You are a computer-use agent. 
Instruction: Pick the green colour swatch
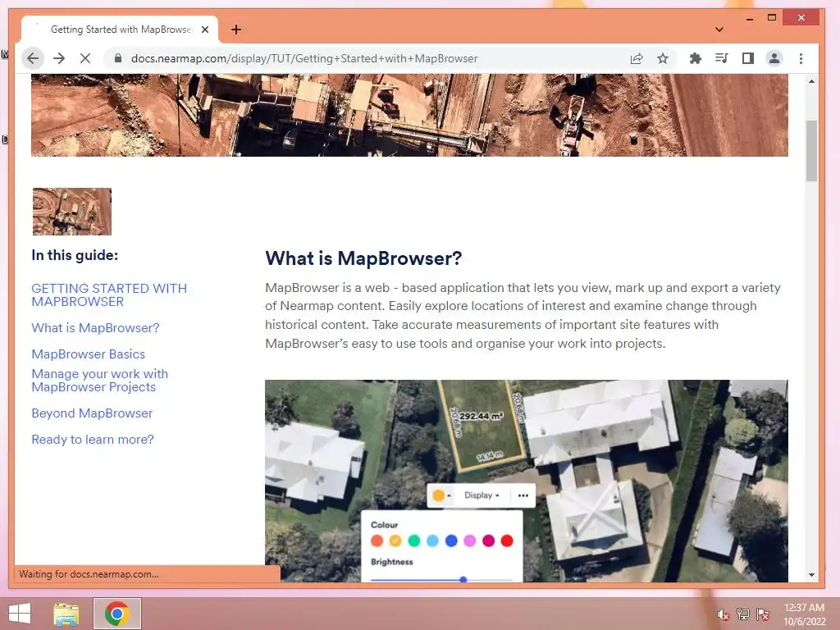414,541
